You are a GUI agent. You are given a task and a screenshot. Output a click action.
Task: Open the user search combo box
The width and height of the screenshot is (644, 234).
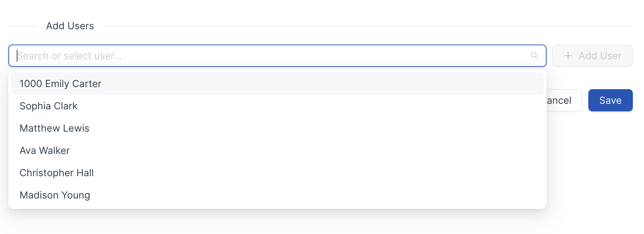[x=277, y=56]
